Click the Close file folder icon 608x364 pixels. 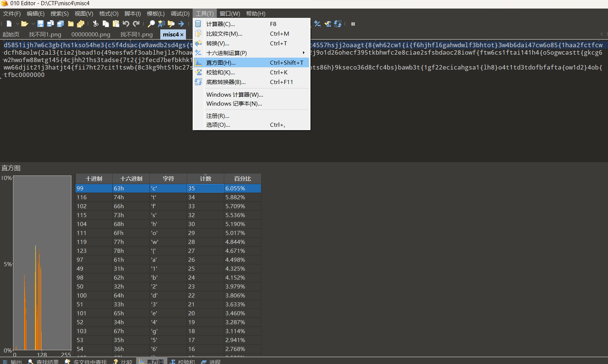(x=71, y=24)
